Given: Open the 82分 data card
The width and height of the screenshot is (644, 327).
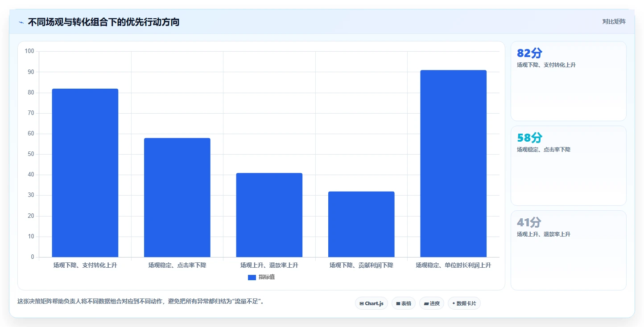Looking at the screenshot, I should [x=569, y=81].
